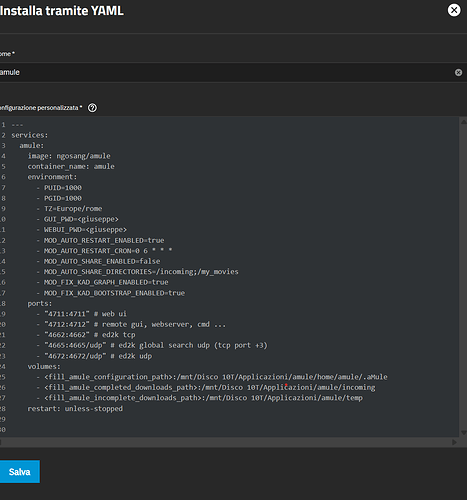Click the "4711:4711" web ui port line
Screen dimensions: 467x500
(82, 314)
